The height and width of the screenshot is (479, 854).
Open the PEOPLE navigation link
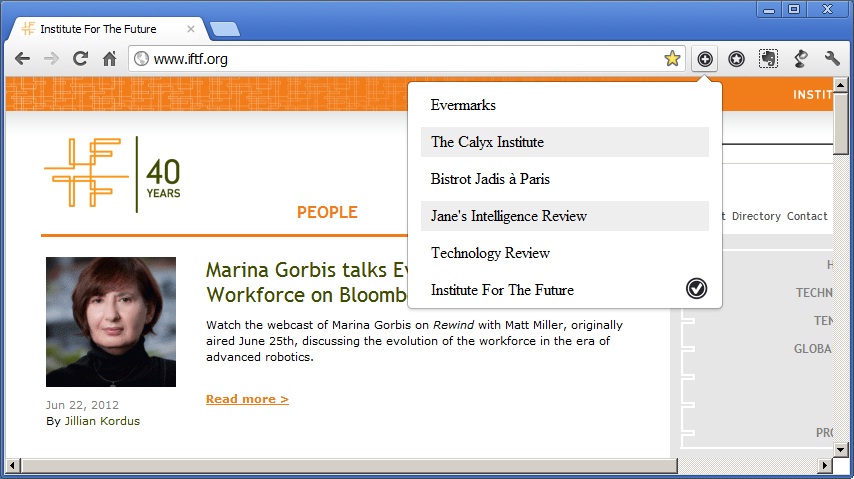(x=327, y=212)
